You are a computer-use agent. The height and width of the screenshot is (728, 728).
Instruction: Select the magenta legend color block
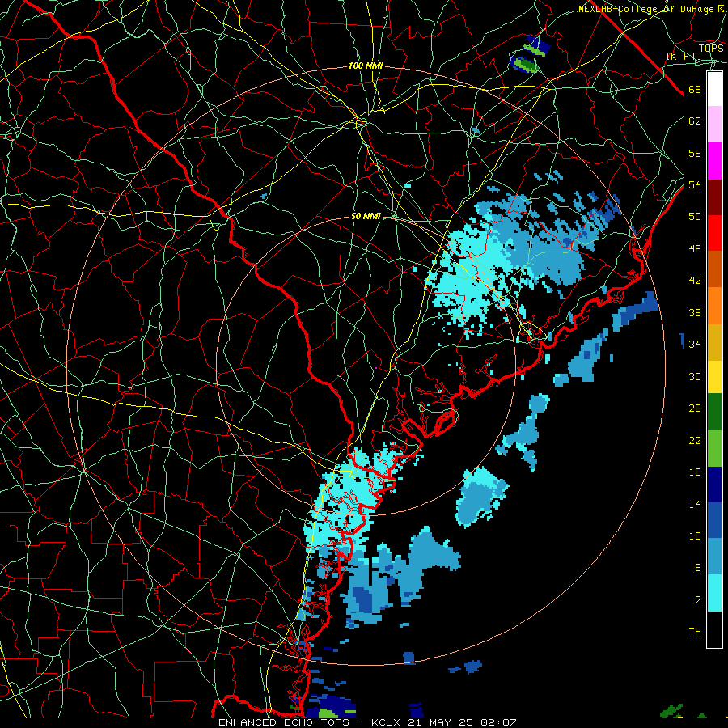pos(714,161)
